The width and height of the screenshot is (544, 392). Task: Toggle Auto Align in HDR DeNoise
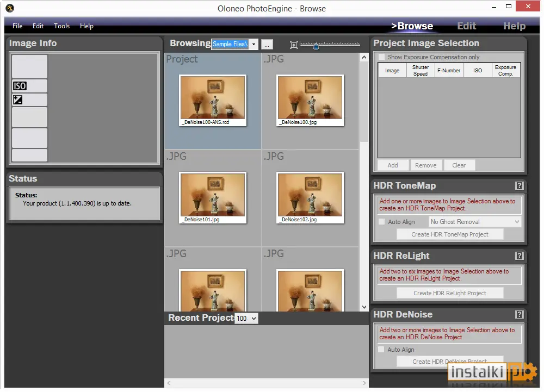381,350
